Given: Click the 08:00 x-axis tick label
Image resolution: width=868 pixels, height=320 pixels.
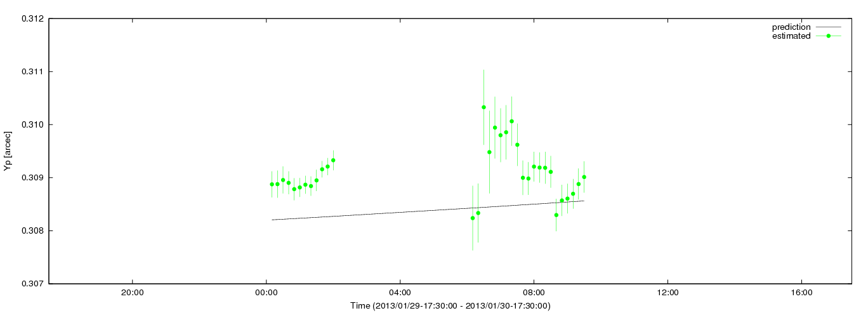Looking at the screenshot, I should click(534, 293).
